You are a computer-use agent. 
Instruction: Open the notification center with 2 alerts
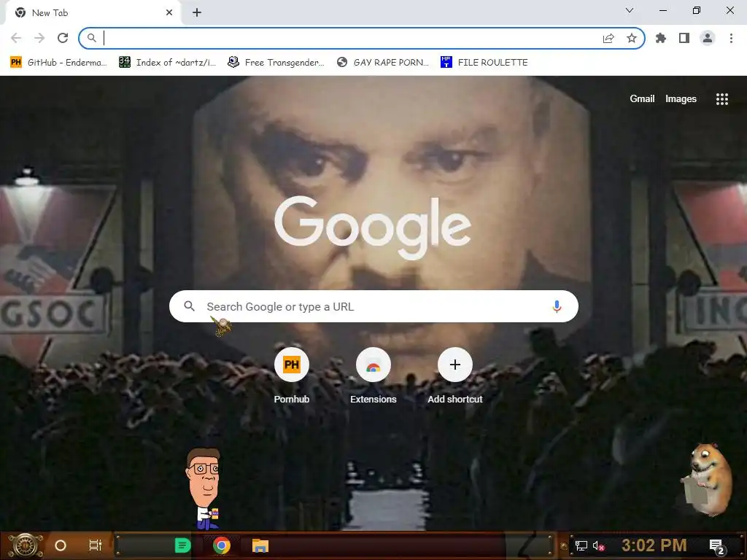point(716,546)
